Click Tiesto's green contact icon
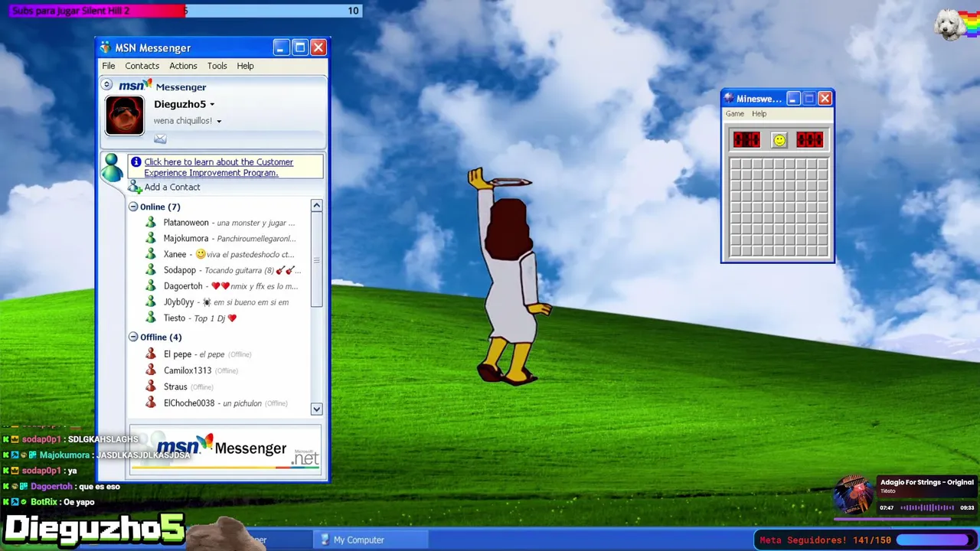This screenshot has width=980, height=551. click(x=151, y=318)
